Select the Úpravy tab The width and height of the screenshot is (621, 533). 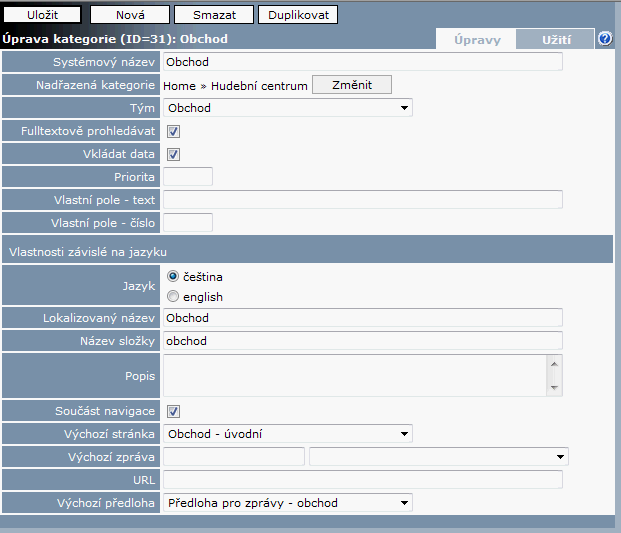476,40
